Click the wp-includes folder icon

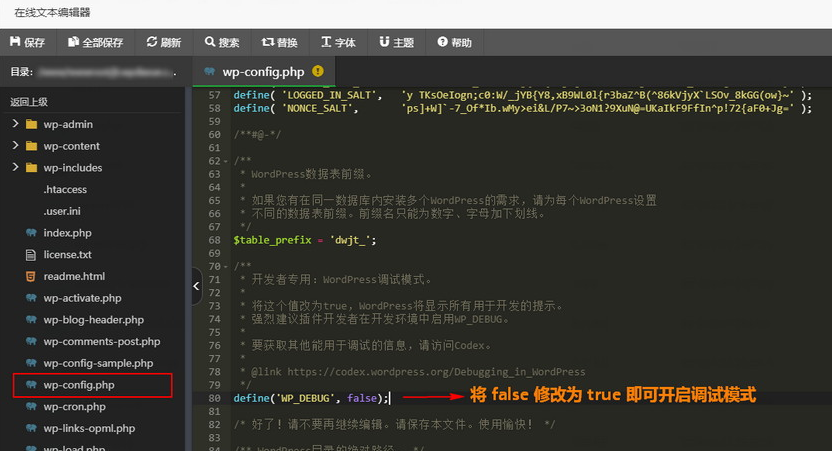(x=31, y=168)
